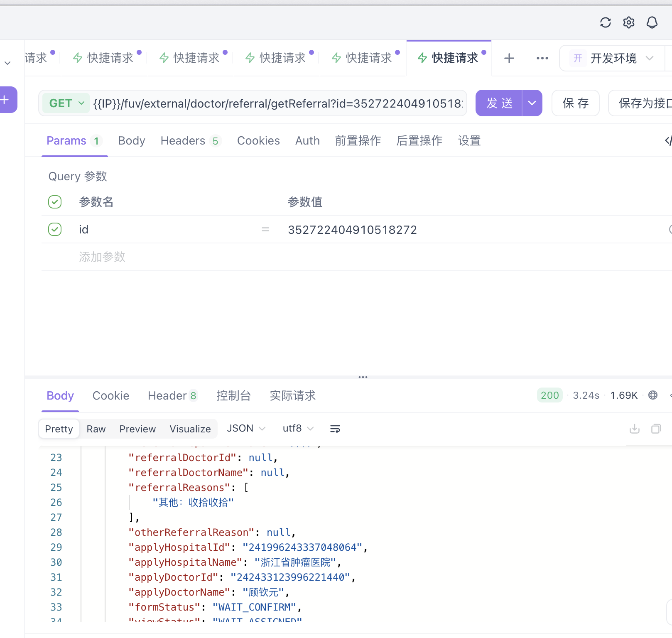The width and height of the screenshot is (672, 638).
Task: Click the 保存为接口 button
Action: 640,103
